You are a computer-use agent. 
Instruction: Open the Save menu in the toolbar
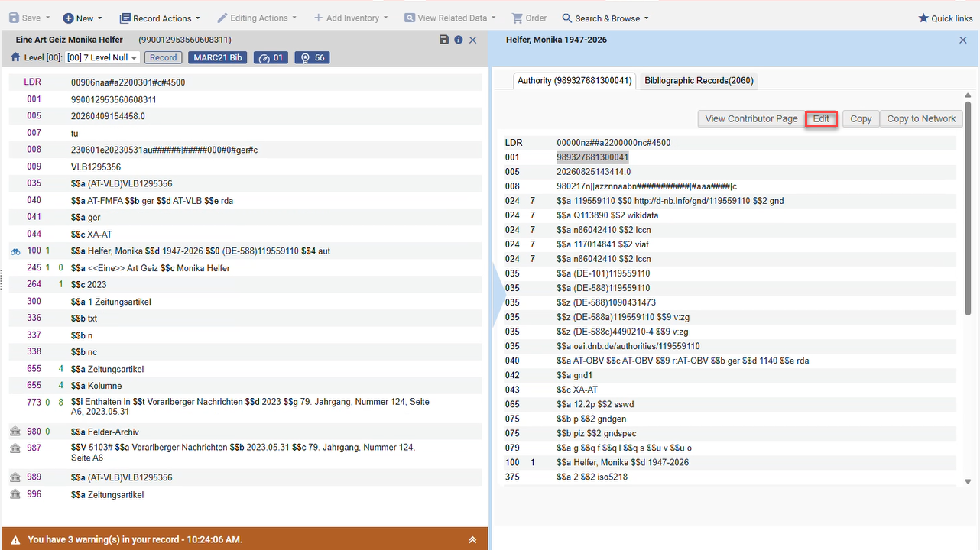click(30, 18)
